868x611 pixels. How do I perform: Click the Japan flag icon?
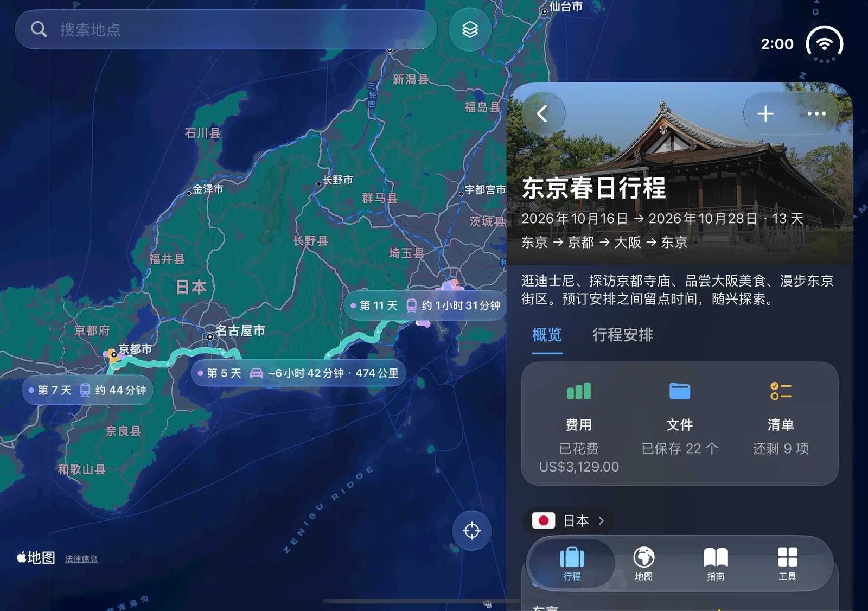544,521
